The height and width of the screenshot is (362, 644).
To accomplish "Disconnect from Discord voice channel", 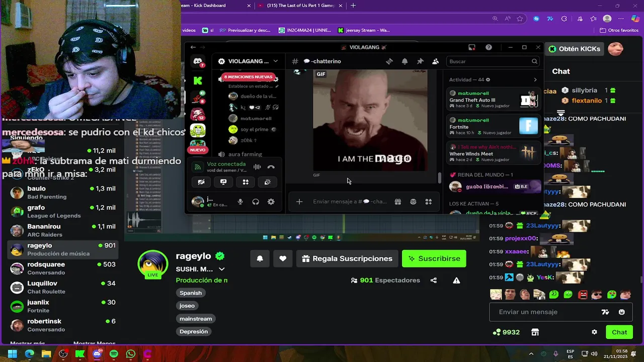I will 271,167.
